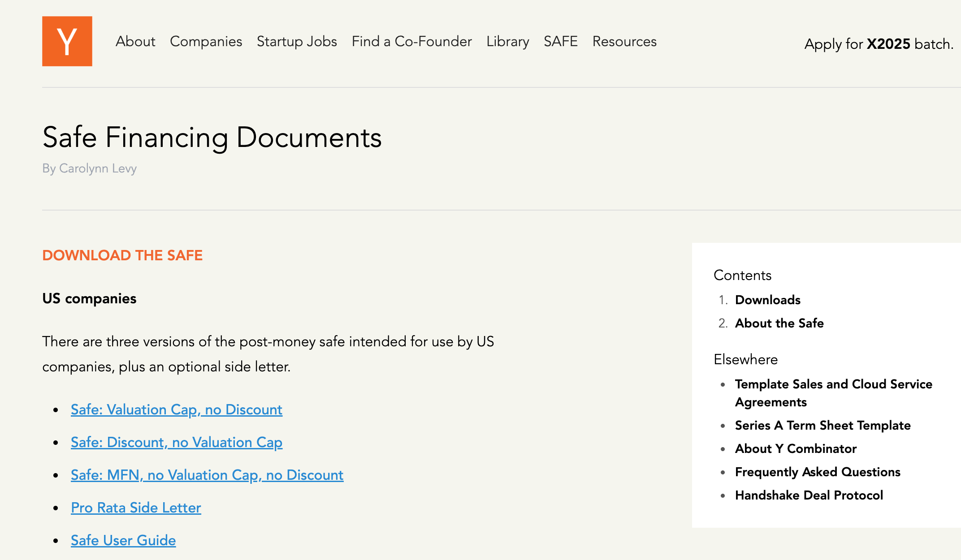
Task: Jump to About the Safe section
Action: tap(779, 323)
